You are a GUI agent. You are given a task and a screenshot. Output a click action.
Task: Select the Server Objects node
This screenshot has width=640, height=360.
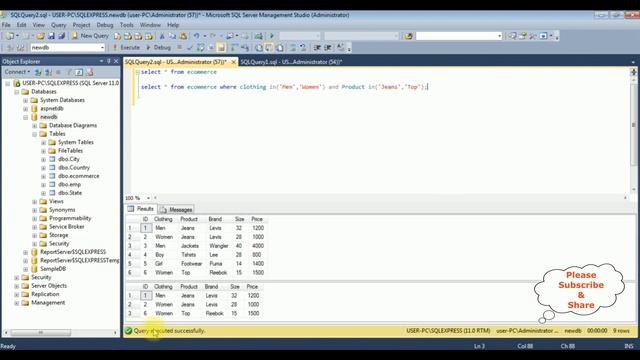49,286
